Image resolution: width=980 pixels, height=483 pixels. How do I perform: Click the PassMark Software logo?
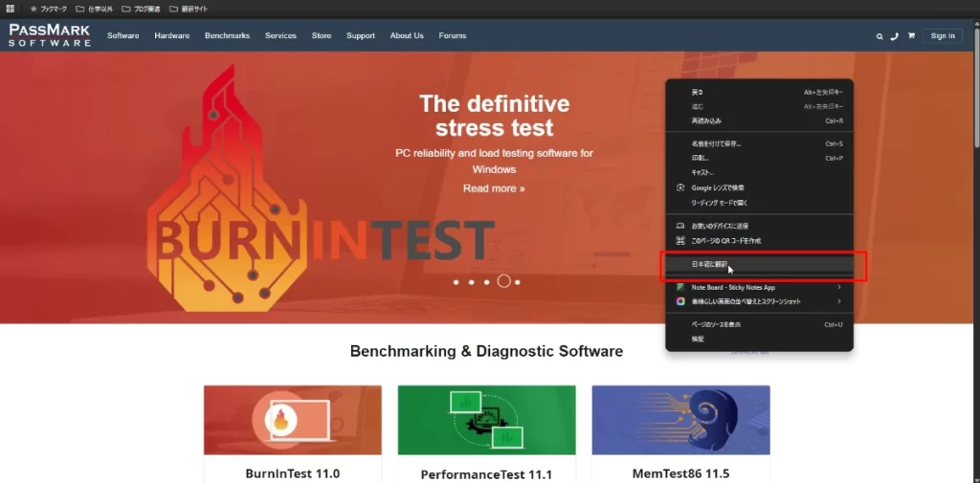[x=50, y=35]
